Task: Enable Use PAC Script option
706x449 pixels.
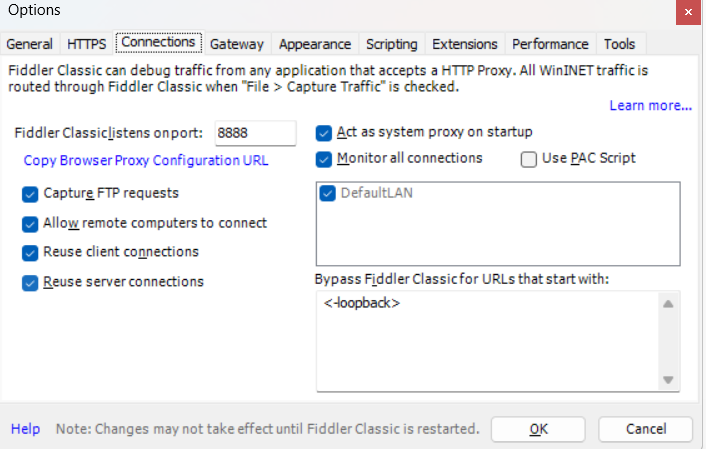Action: click(529, 159)
